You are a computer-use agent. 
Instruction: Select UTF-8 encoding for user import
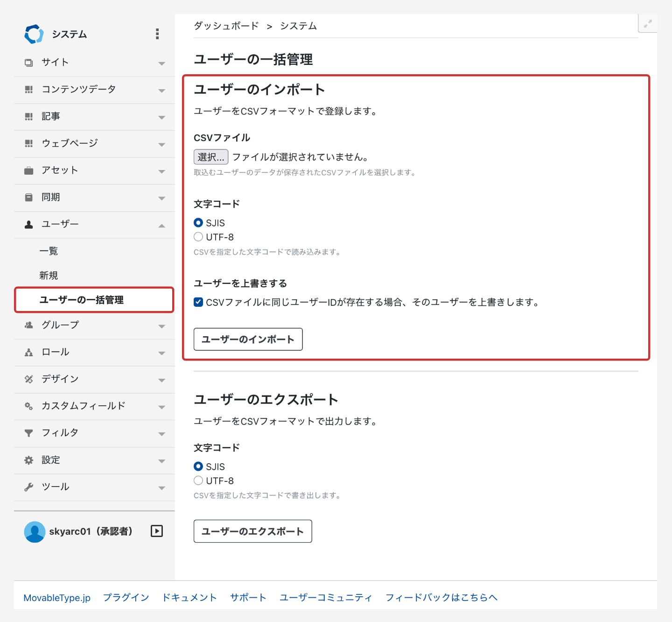[x=198, y=237]
